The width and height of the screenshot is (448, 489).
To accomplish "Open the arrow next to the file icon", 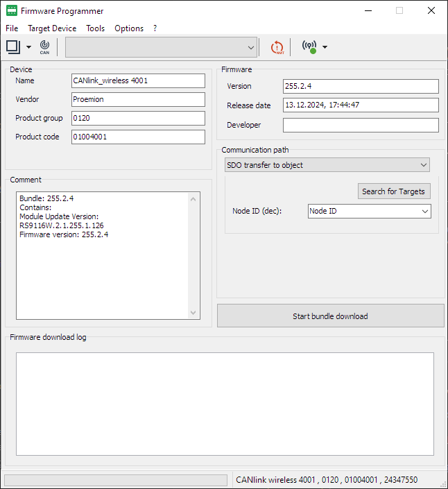I will point(28,47).
